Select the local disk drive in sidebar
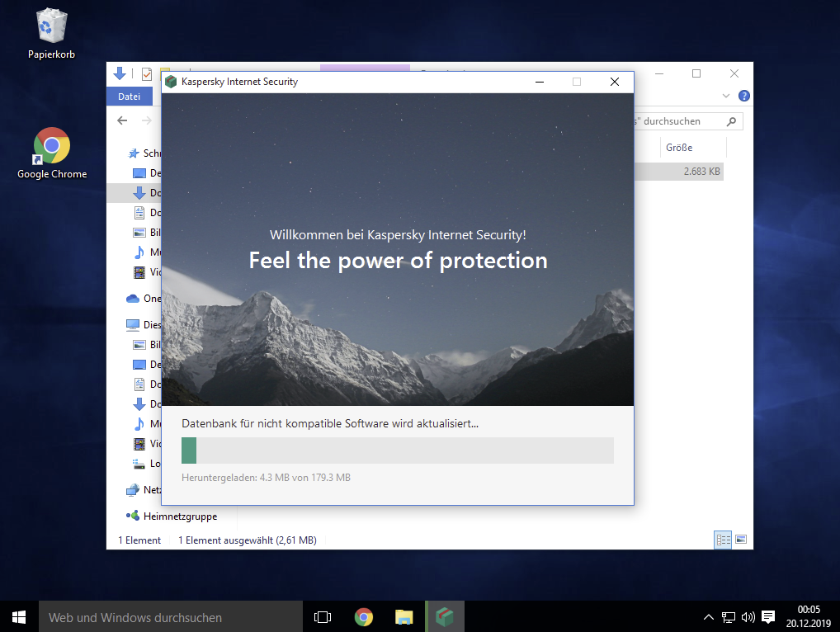The image size is (840, 632). (x=147, y=464)
